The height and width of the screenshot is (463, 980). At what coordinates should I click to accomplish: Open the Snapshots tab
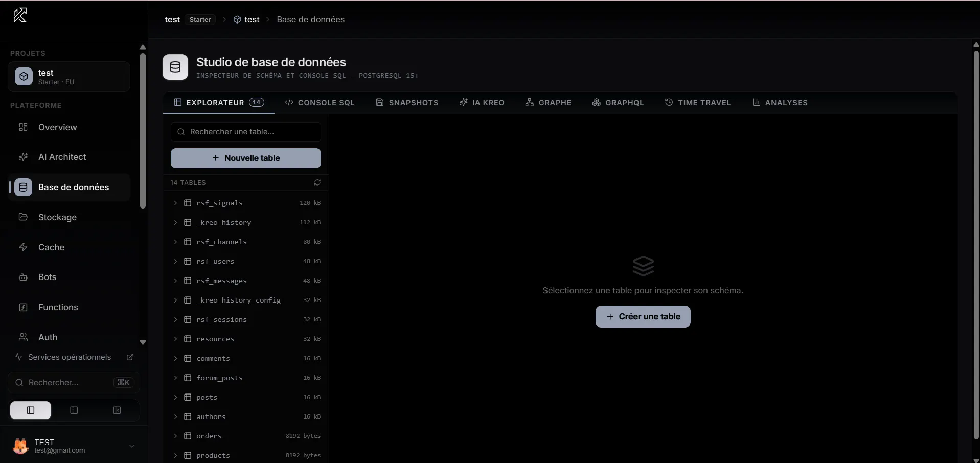(x=407, y=103)
